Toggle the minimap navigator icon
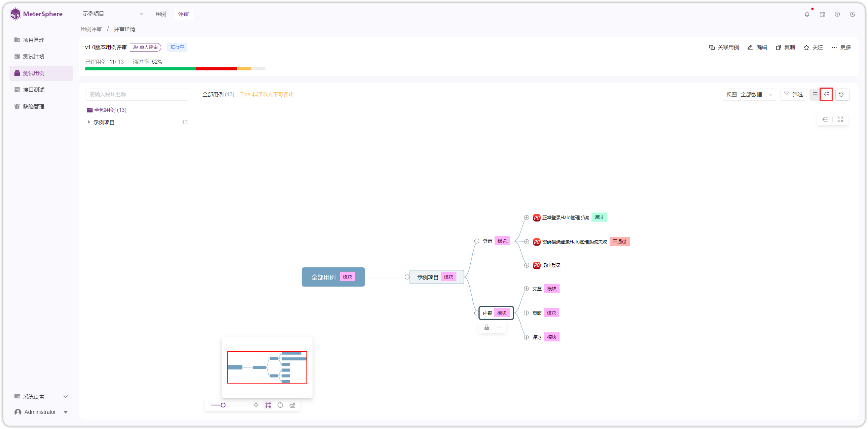Screen dimensions: 868x429 [268, 405]
